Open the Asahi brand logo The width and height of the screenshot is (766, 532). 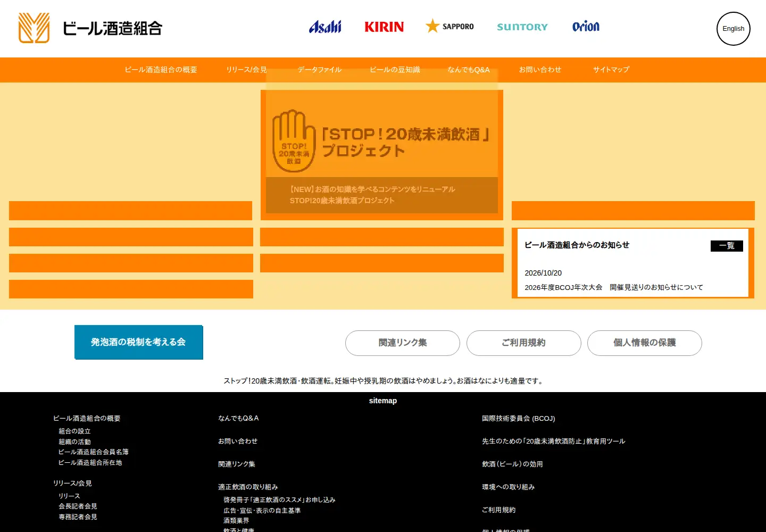point(325,27)
